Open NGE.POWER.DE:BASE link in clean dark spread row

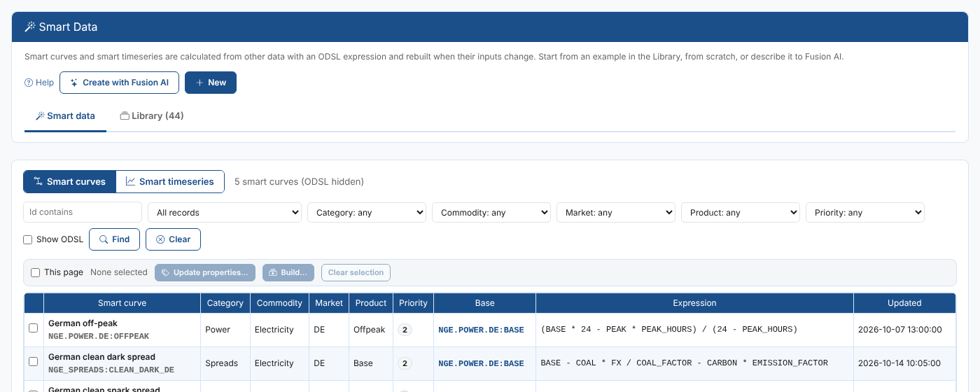(481, 363)
